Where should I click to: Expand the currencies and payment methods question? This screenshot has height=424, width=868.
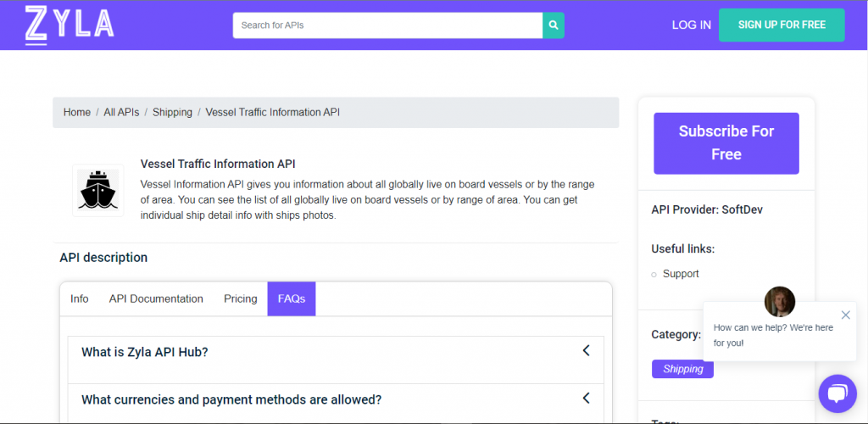pyautogui.click(x=231, y=399)
